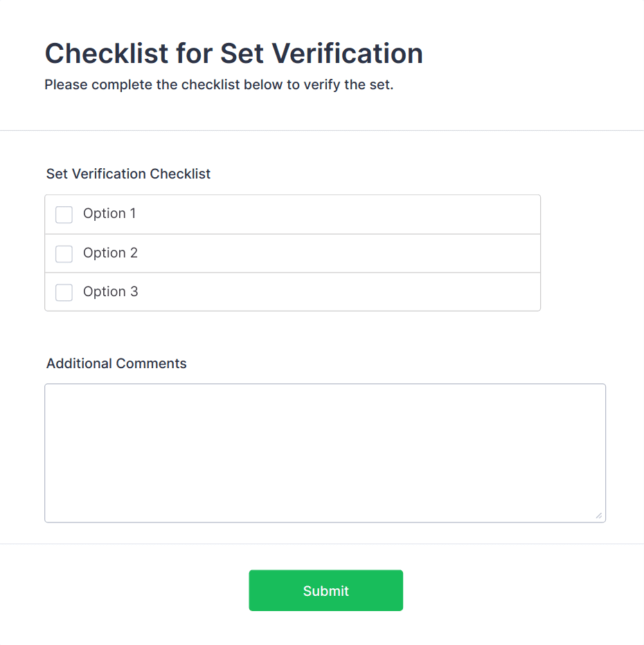
Task: Click the 'Option 2' label text
Action: (x=110, y=253)
